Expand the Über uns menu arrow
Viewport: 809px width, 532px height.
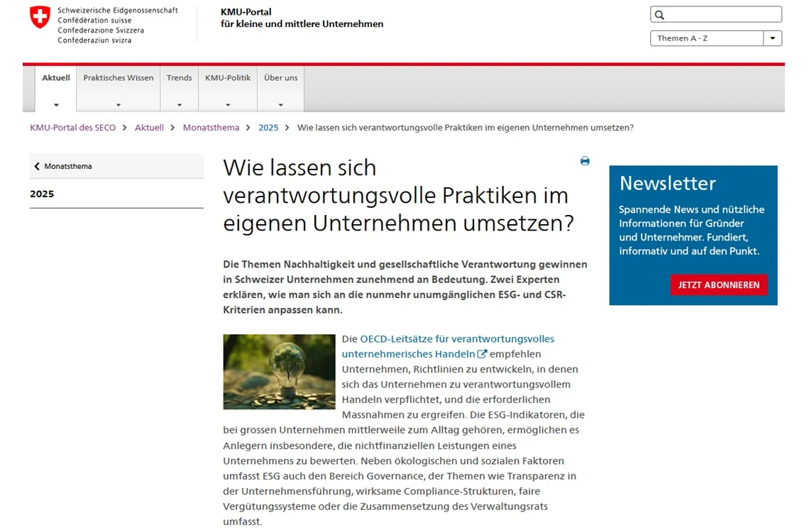[x=281, y=105]
